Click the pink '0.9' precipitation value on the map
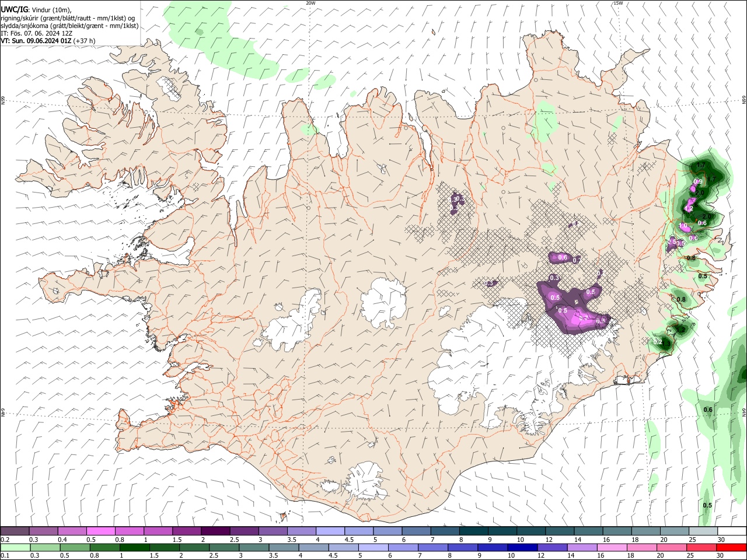 [698, 181]
